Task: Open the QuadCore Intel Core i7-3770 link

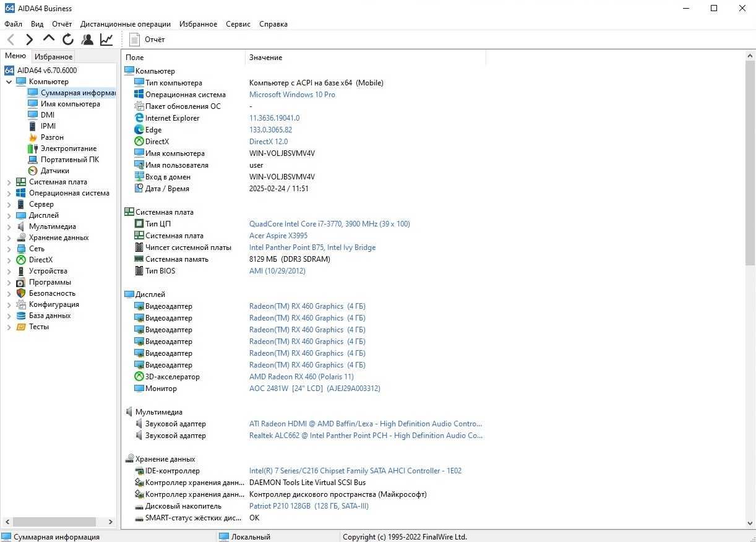Action: click(x=329, y=224)
